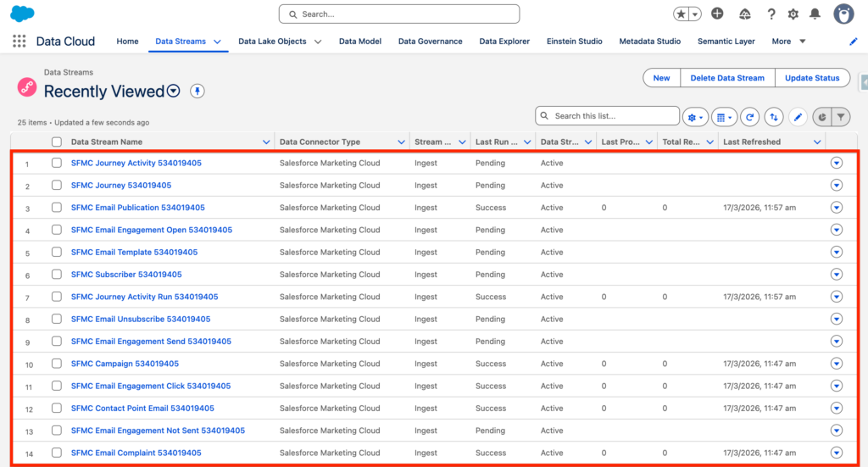
Task: Click the Help question mark icon
Action: tap(771, 14)
